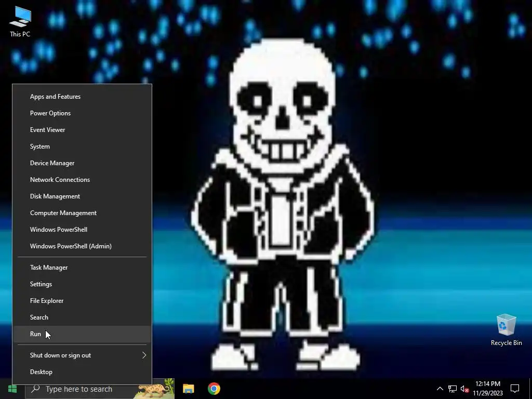Show hidden system tray icons
This screenshot has height=399, width=532.
pos(440,389)
